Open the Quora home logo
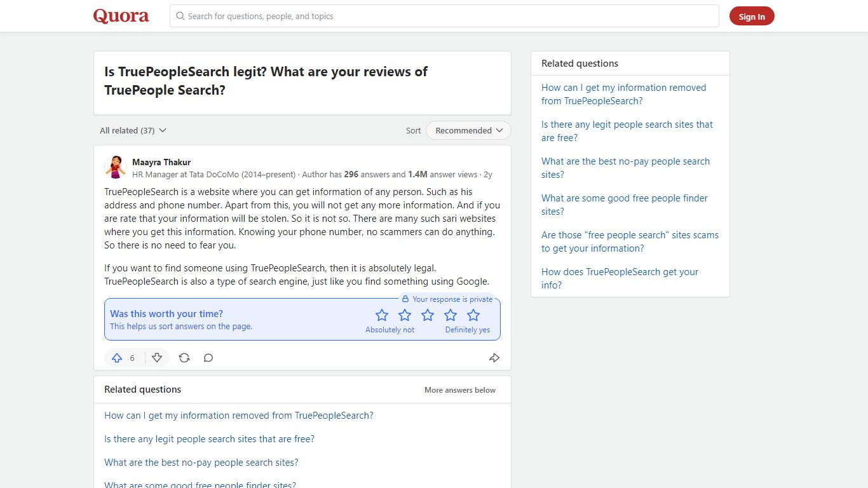 121,16
